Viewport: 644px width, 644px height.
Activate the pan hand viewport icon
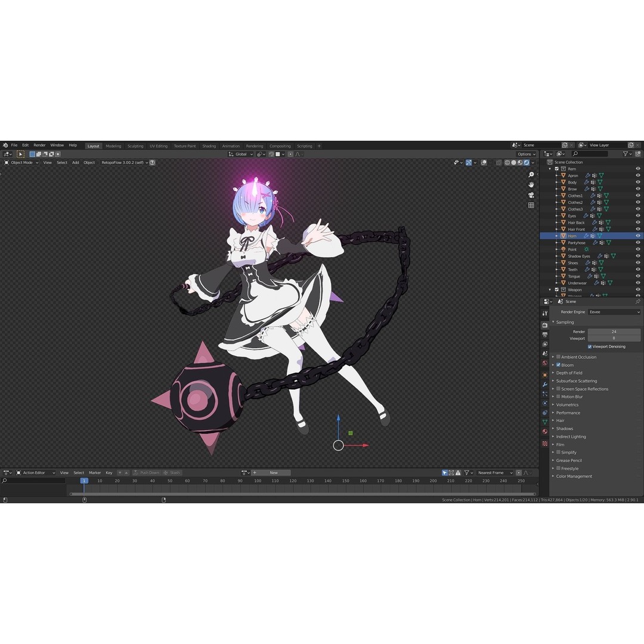(531, 185)
